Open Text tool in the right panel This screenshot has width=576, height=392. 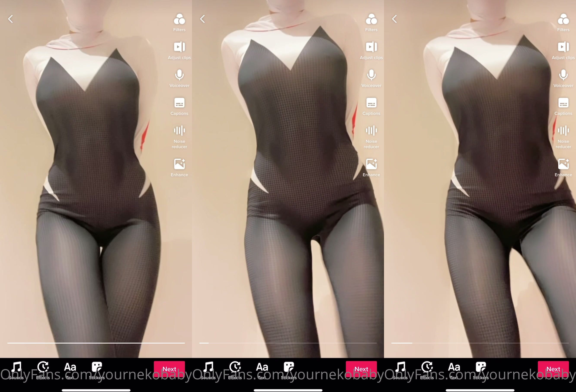click(454, 367)
